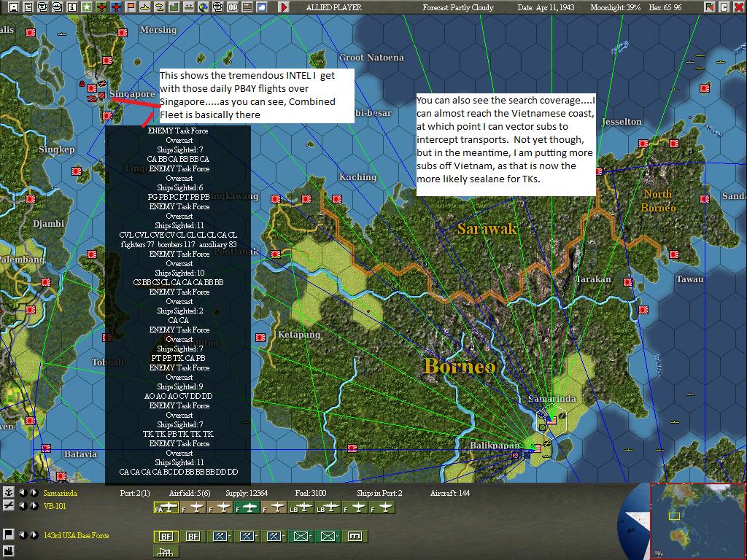The width and height of the screenshot is (747, 560).
Task: Open the info 'i' icon in top toolbar
Action: pos(72,7)
